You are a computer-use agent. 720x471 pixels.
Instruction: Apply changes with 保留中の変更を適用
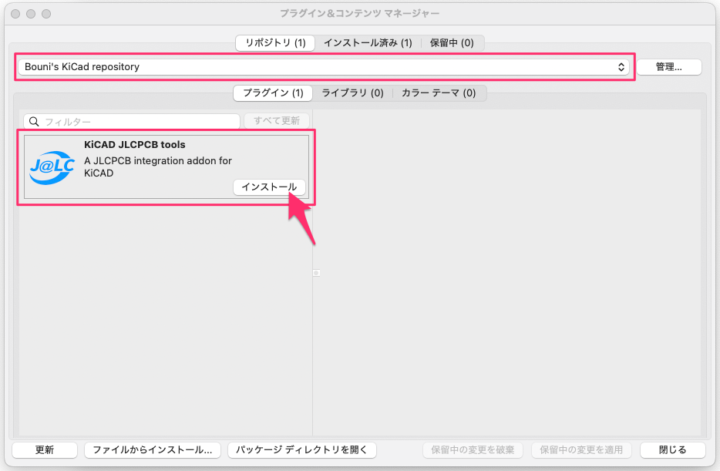click(582, 450)
